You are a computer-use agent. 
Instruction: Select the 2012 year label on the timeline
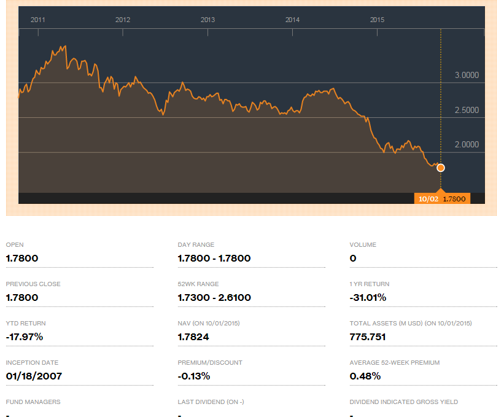click(123, 20)
